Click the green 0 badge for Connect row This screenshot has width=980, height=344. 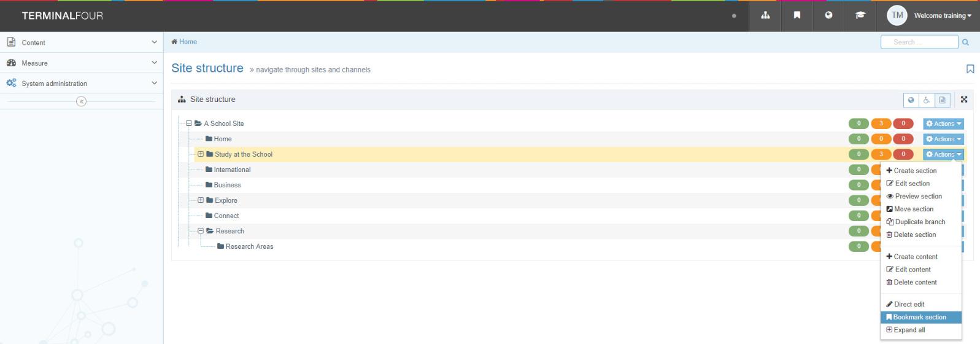click(x=858, y=216)
